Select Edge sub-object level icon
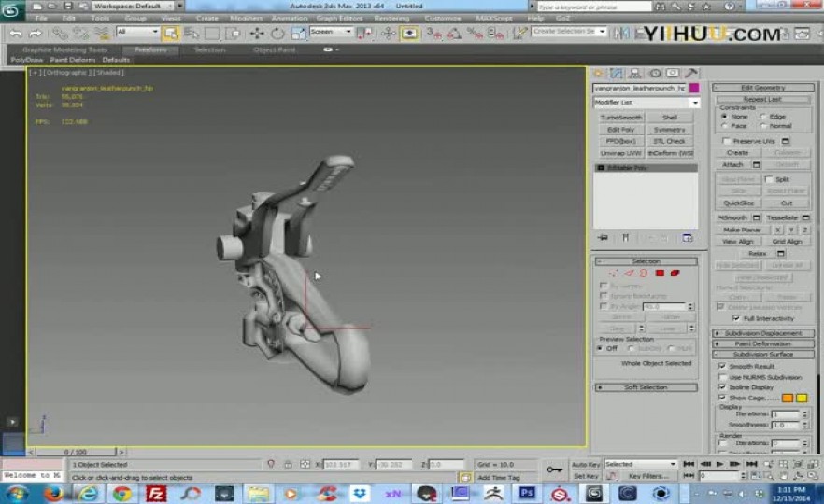The height and width of the screenshot is (504, 824). coord(629,273)
